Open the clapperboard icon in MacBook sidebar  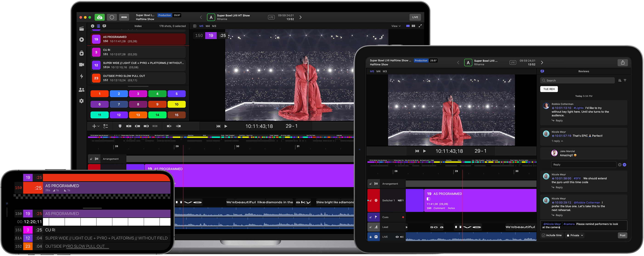(x=82, y=29)
